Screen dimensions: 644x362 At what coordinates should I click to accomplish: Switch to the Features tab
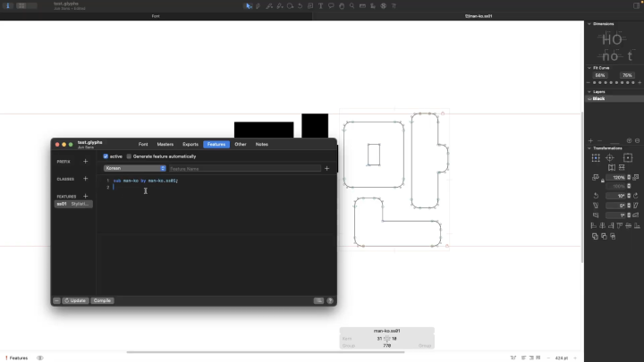pyautogui.click(x=216, y=145)
